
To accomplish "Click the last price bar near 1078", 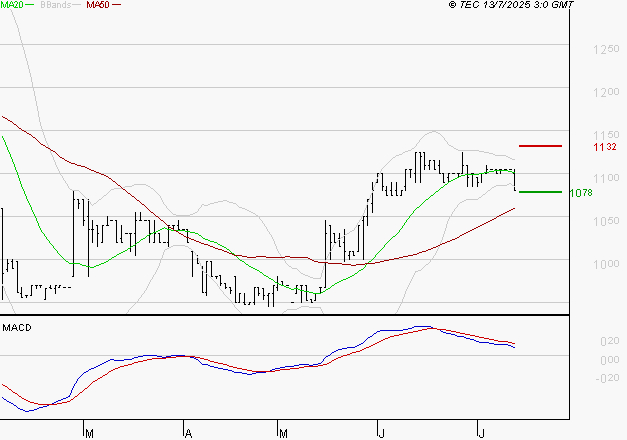I will click(x=515, y=181).
